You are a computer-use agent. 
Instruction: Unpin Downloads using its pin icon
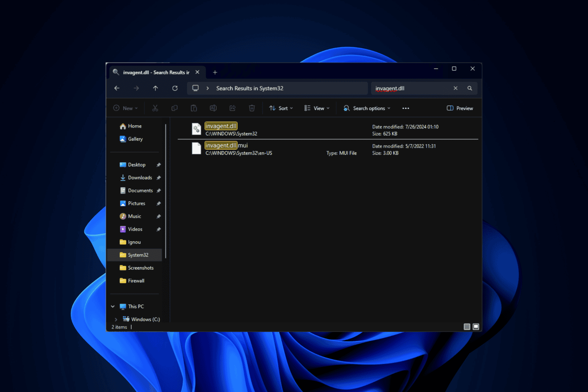coord(158,178)
